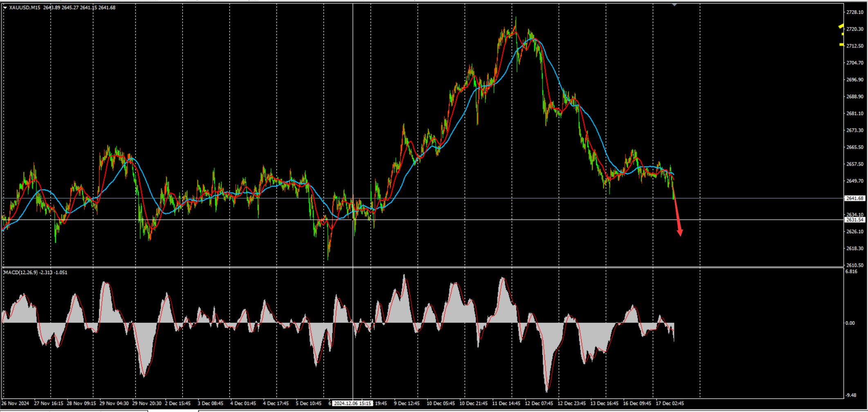Select the horizontal line price label 2631.54
Screen dimensions: 868x412
(x=855, y=220)
